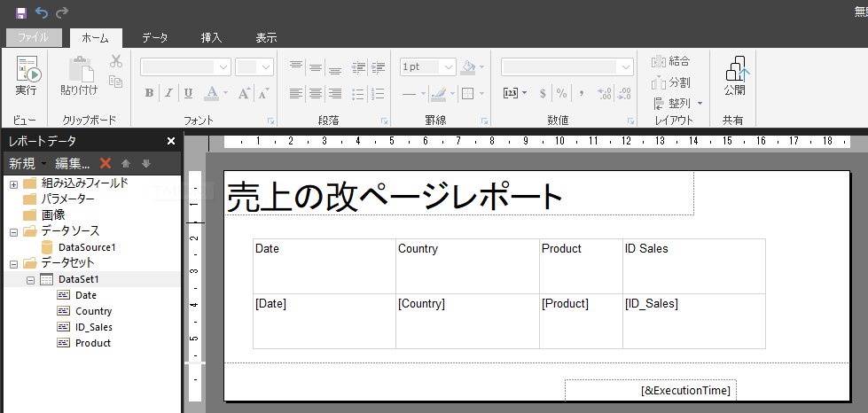
Task: Decrease font size with small A icon
Action: [264, 93]
